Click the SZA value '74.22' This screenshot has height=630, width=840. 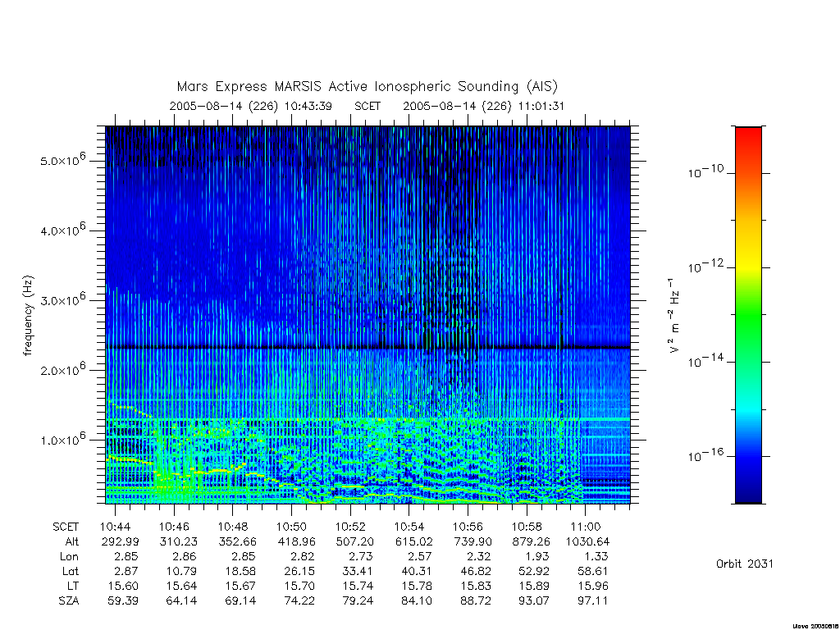[x=299, y=601]
